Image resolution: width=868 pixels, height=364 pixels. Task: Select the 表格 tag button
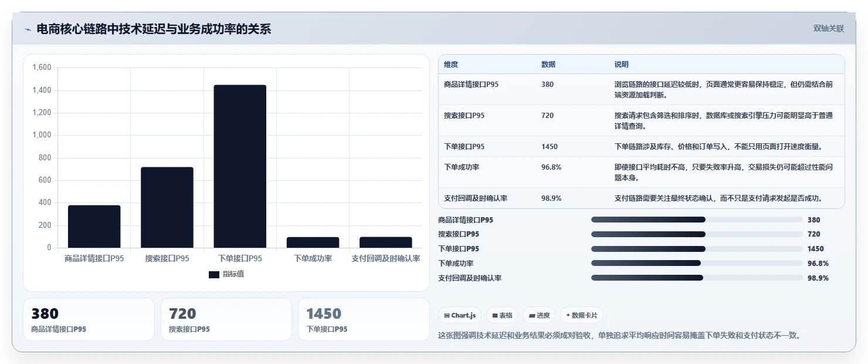tap(502, 315)
